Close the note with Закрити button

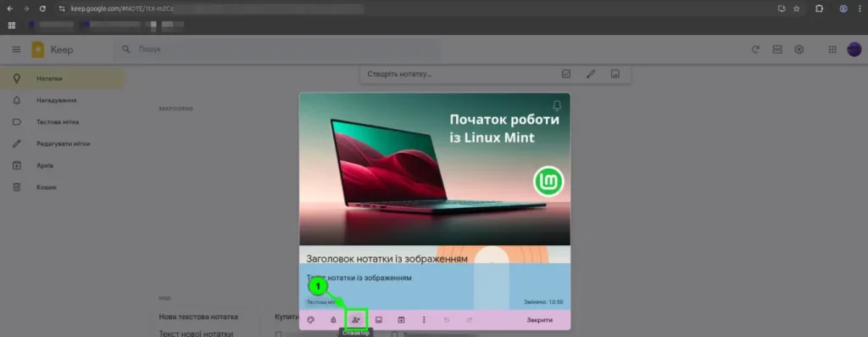(x=539, y=320)
